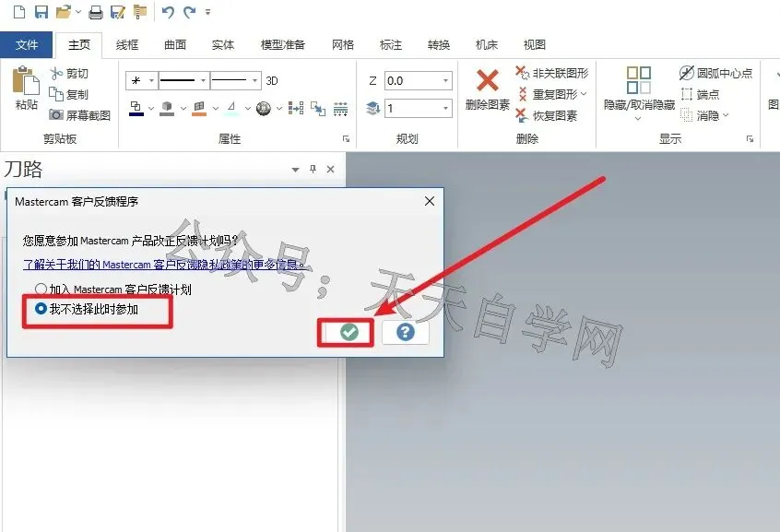Screen dimensions: 780x532
Task: Click the blue question mark help button
Action: (x=406, y=332)
